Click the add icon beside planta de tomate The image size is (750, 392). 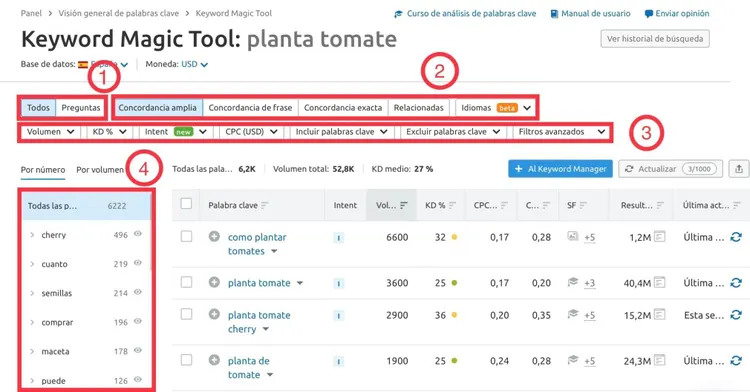(x=214, y=360)
